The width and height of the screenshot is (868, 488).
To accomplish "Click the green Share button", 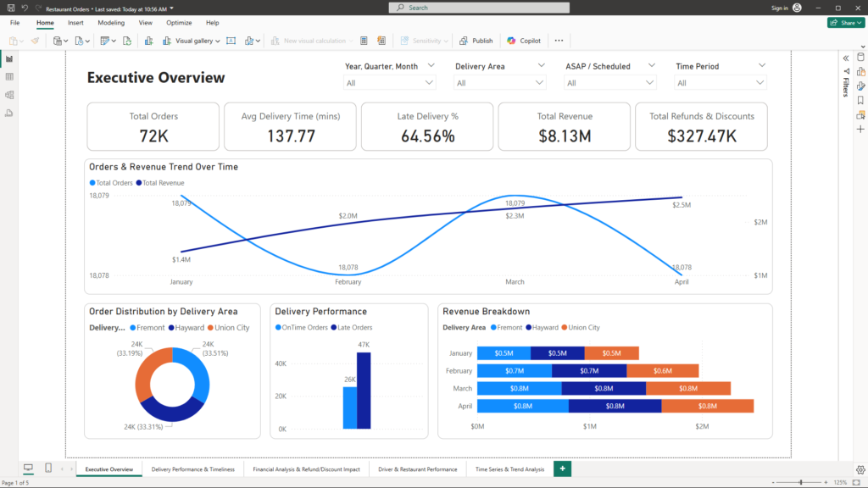I will [x=845, y=23].
